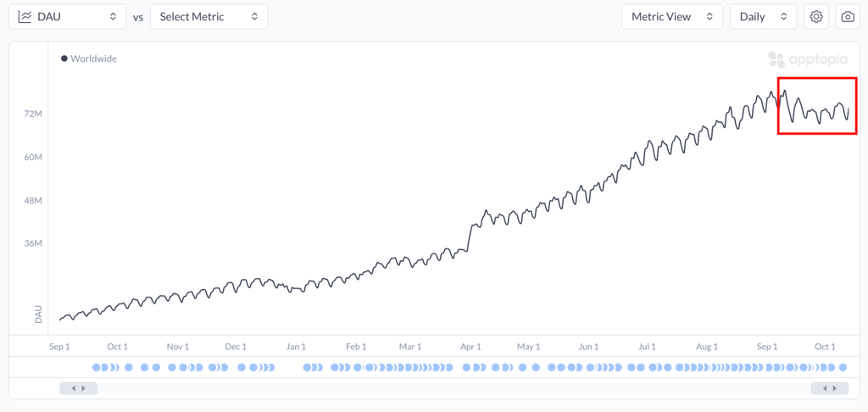This screenshot has height=412, width=868.
Task: Click the highlighted red box region
Action: point(817,106)
